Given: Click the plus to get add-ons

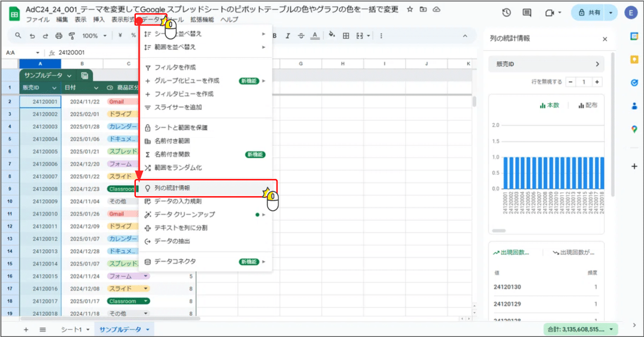Looking at the screenshot, I should [634, 166].
